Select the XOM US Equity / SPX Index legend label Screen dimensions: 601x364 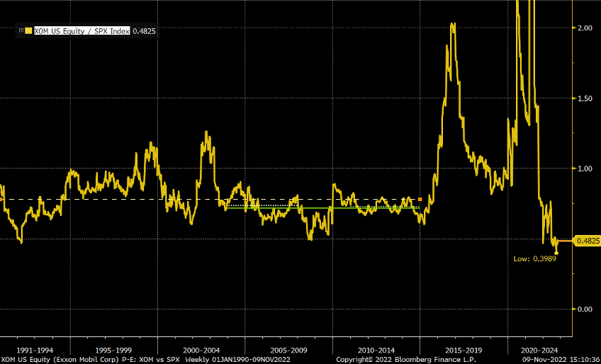coord(82,31)
